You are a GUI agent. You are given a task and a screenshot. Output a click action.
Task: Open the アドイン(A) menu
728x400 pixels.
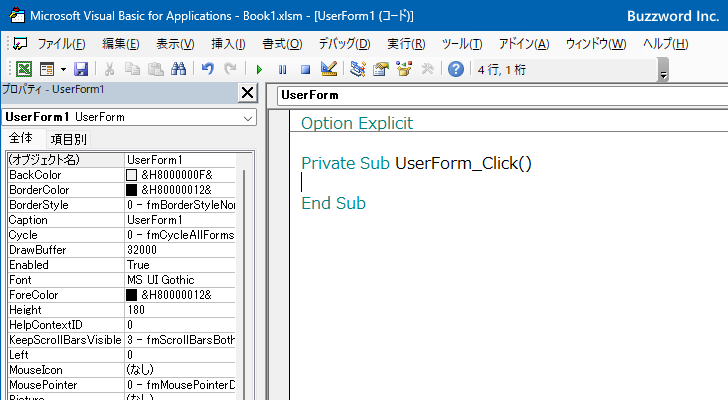pos(524,44)
